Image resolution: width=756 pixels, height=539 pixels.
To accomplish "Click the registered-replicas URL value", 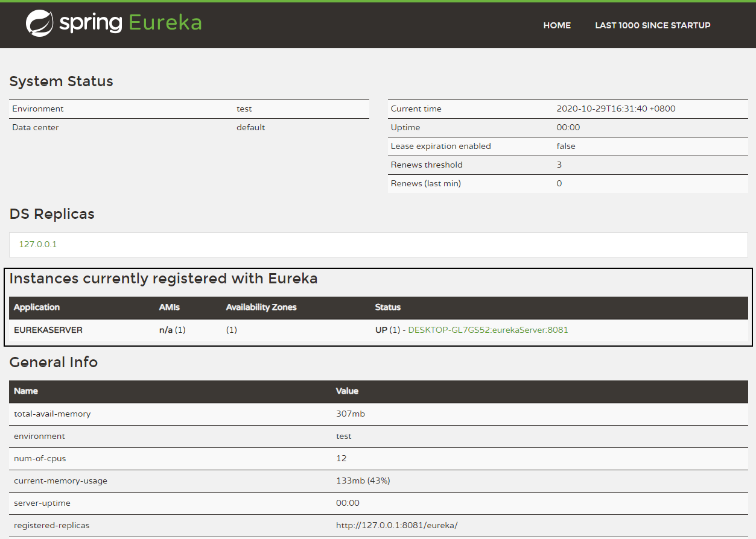I will [396, 525].
